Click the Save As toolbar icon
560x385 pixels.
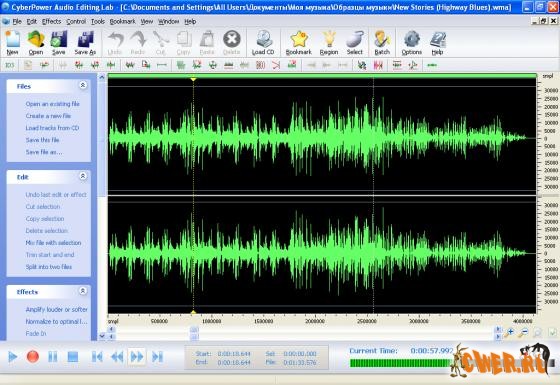85,42
